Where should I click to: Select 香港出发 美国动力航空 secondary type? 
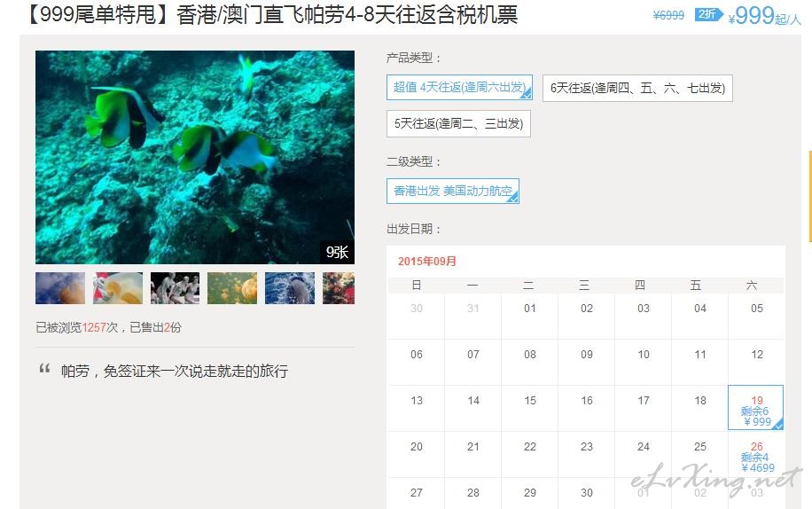point(453,191)
